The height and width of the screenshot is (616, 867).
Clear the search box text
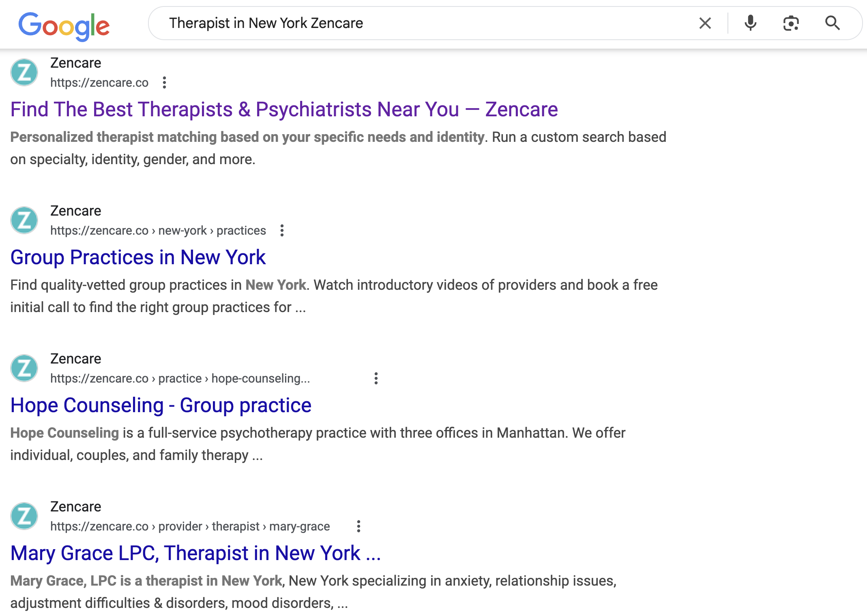point(705,23)
